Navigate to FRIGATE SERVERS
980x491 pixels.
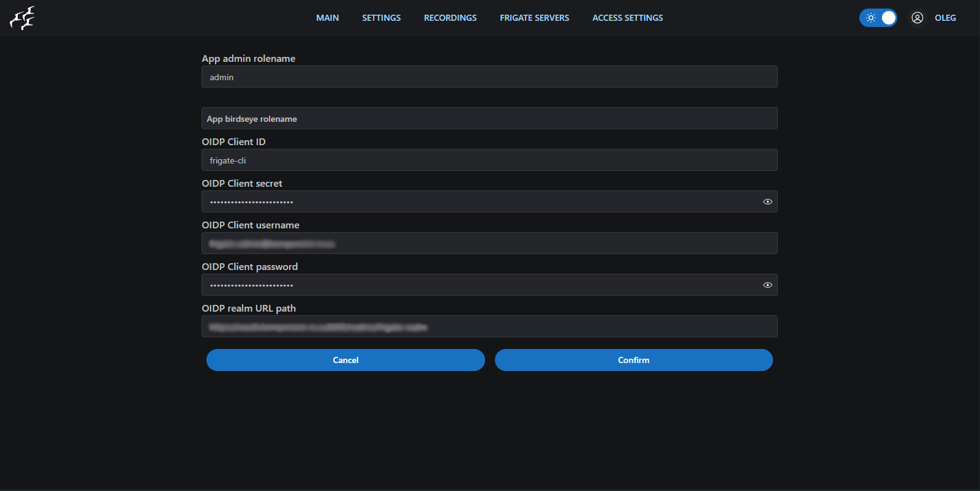click(534, 18)
